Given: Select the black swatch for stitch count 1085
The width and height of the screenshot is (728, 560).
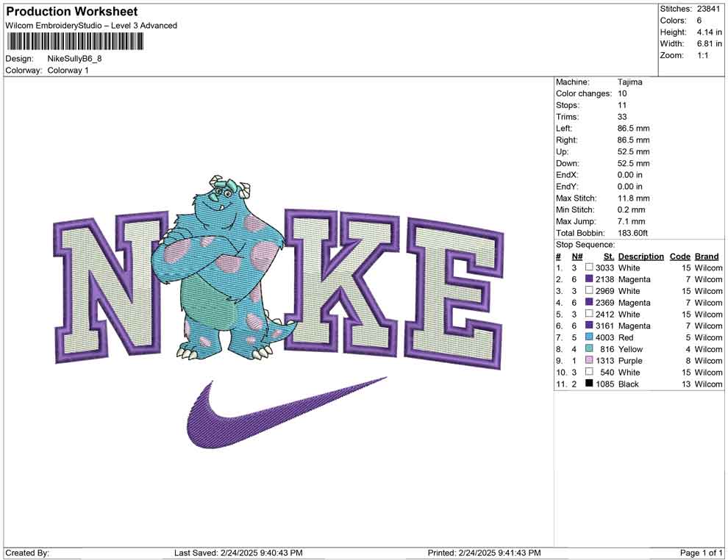Looking at the screenshot, I should [x=589, y=383].
